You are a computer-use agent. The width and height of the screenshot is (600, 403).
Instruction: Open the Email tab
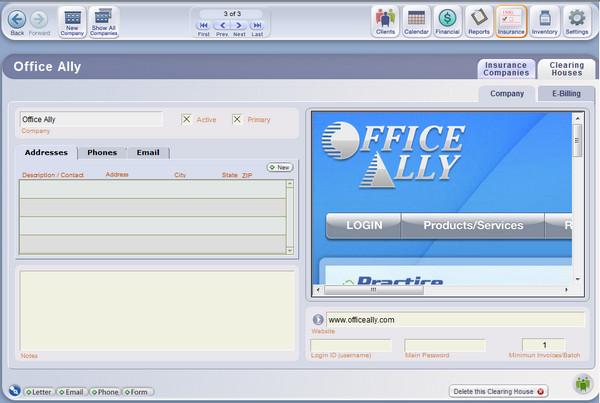(x=148, y=152)
